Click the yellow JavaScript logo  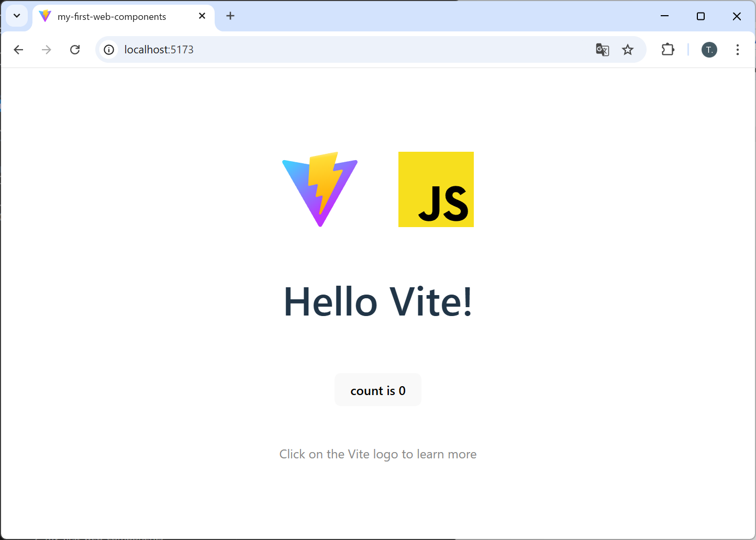(x=436, y=189)
